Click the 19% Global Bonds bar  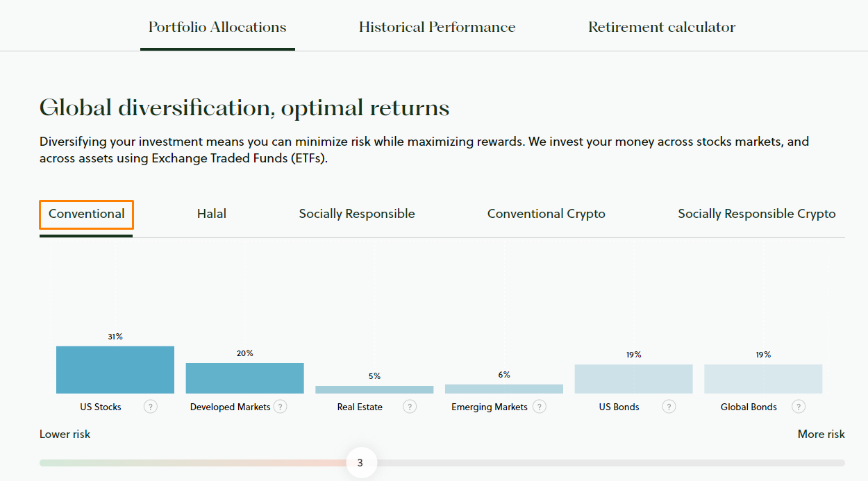(763, 379)
